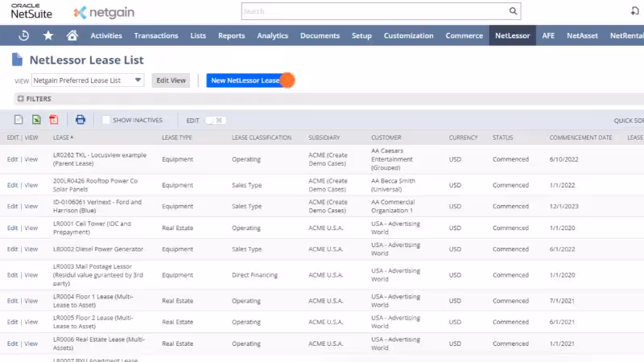
Task: Open the Customization menu
Action: 409,35
